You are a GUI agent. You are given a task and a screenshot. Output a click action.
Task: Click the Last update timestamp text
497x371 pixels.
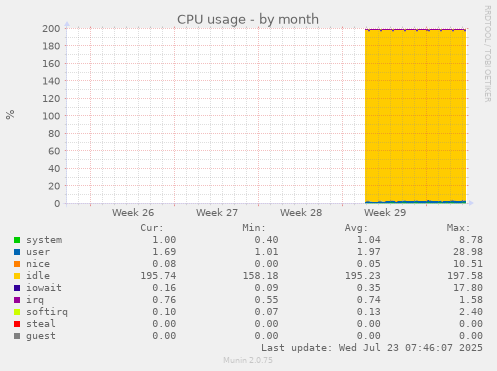372,348
